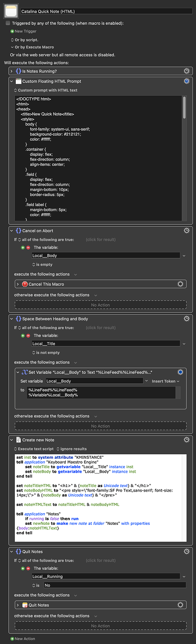Open gear menu for Space Between Heading and Body
This screenshot has height=644, width=196.
coord(187,319)
